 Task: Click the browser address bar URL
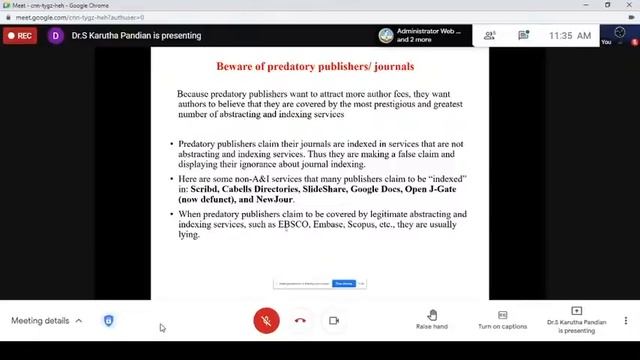[80, 18]
